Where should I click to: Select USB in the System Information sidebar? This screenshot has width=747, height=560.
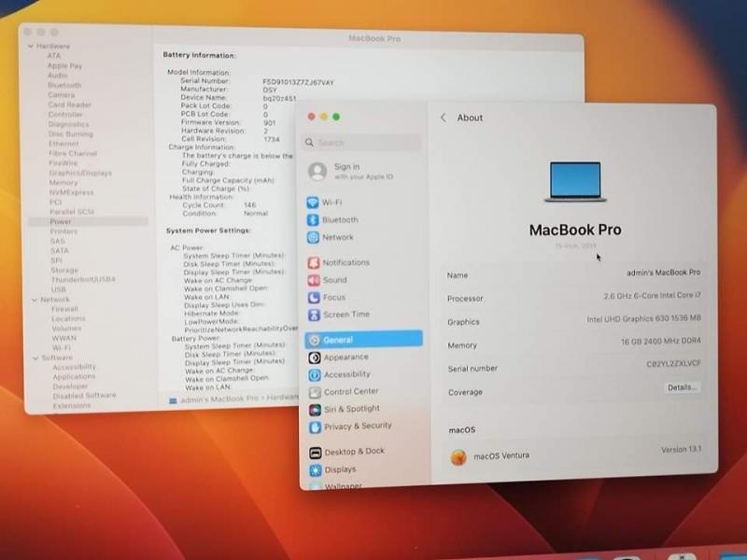(59, 289)
